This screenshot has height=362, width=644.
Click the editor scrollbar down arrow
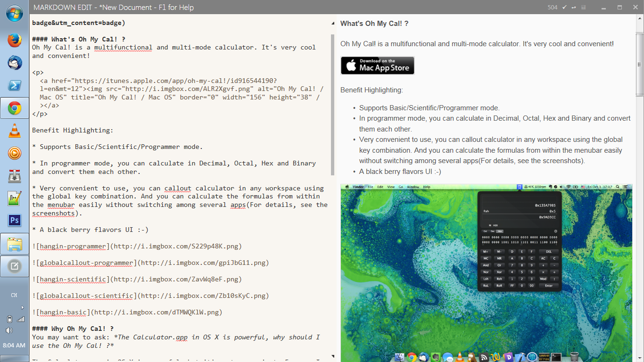click(332, 357)
